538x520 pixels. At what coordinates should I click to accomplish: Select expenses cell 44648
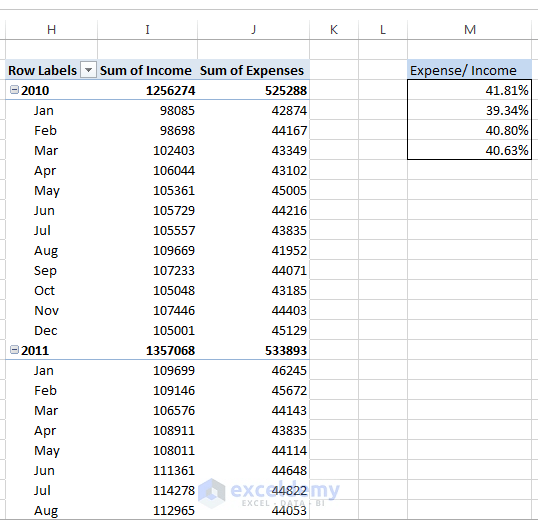point(254,470)
